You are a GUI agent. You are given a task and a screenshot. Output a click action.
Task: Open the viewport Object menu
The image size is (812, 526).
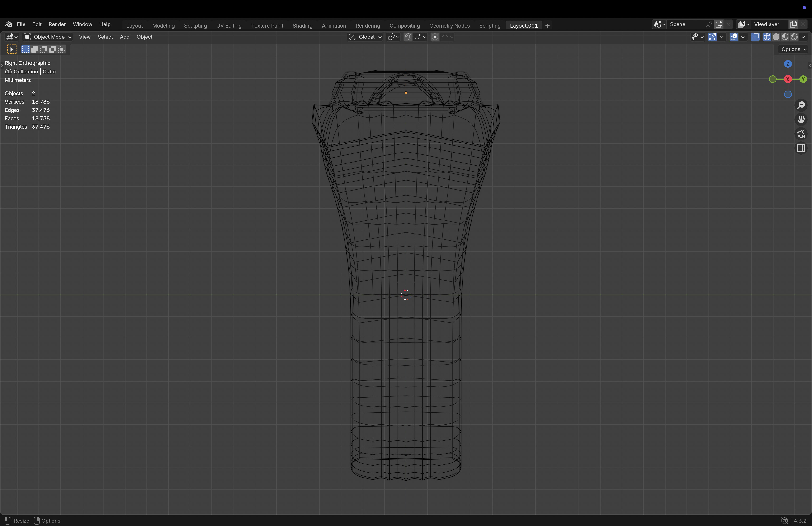(144, 37)
